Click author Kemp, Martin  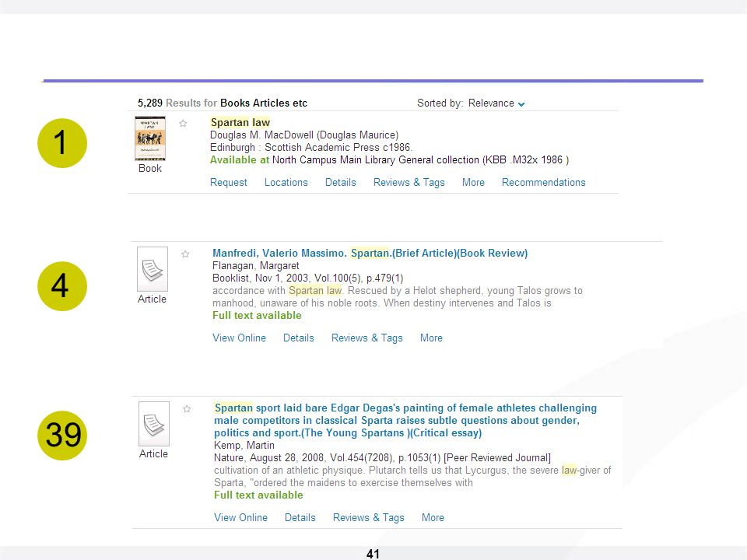coord(244,445)
